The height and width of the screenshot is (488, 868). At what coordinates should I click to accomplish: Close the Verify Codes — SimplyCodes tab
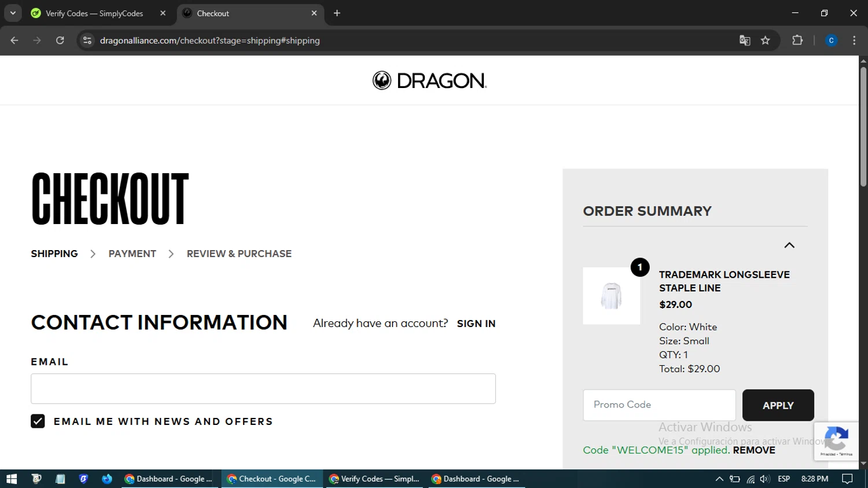coord(163,13)
